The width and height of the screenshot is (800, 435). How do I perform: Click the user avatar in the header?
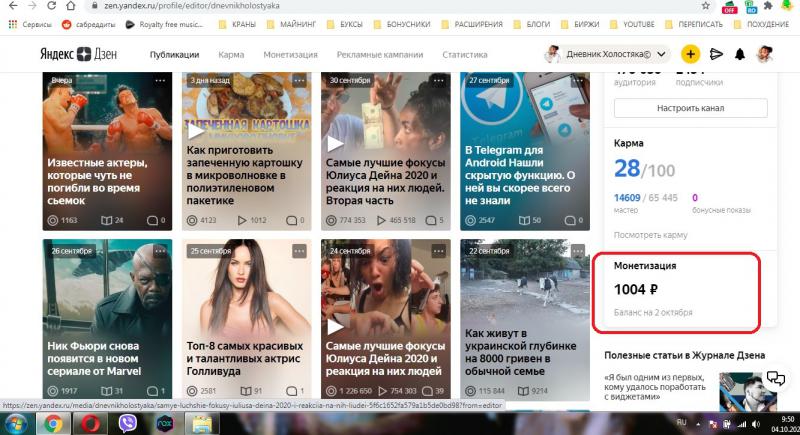(764, 54)
